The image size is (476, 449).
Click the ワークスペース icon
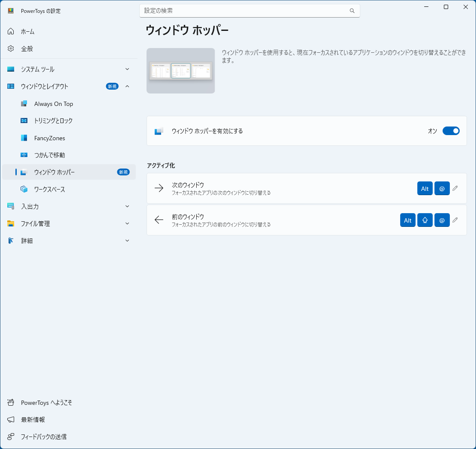pyautogui.click(x=24, y=189)
